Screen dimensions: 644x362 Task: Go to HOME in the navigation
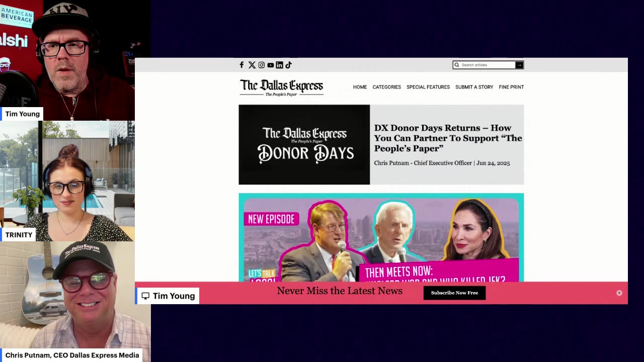point(360,87)
